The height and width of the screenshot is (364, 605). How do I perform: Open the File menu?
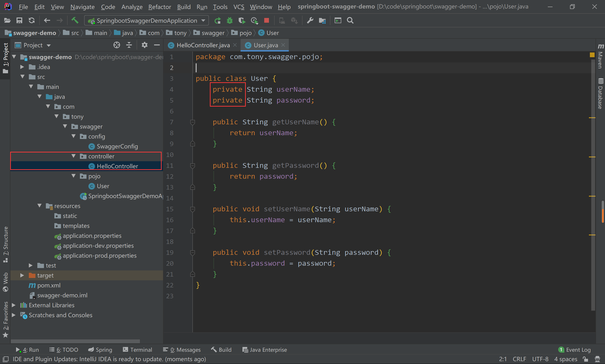23,7
